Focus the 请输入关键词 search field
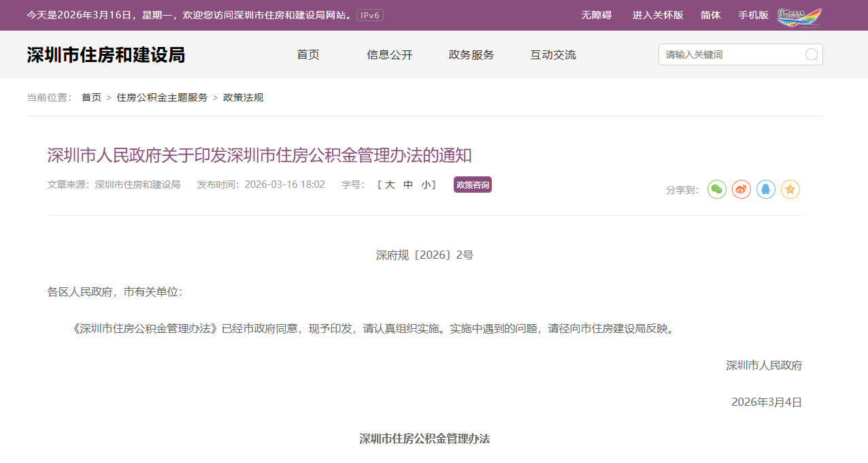Viewport: 868px width, 463px height. [731, 54]
